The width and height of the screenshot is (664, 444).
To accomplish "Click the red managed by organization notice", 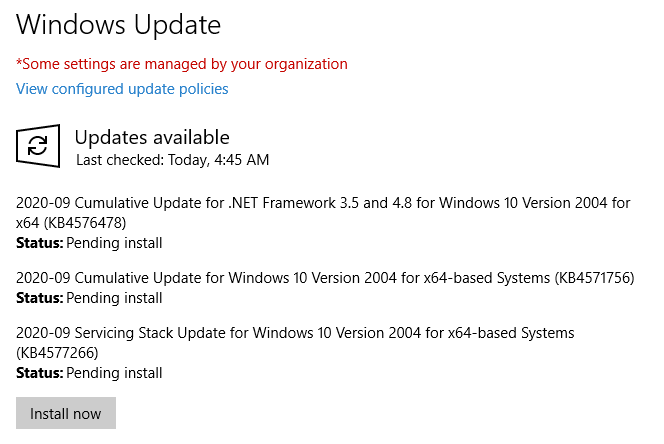I will 182,64.
